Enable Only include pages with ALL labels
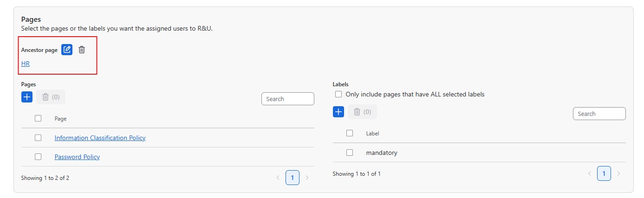The width and height of the screenshot is (644, 198). (338, 94)
